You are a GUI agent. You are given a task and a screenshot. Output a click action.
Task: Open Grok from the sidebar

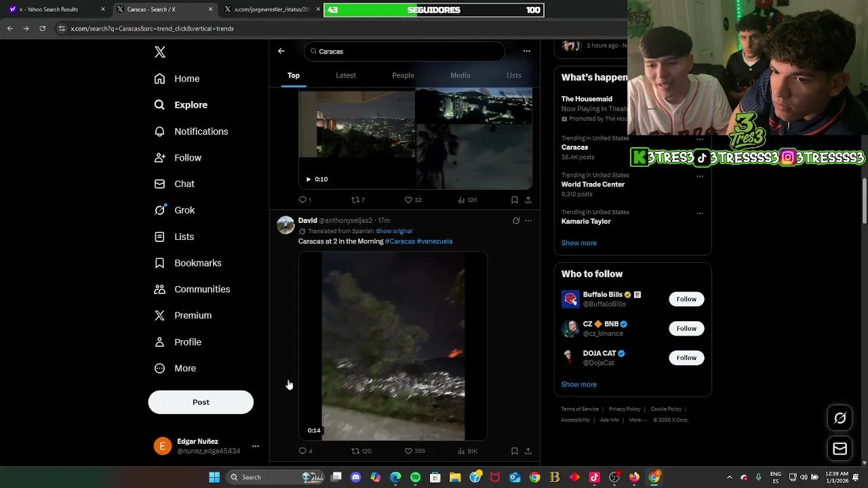tap(174, 210)
